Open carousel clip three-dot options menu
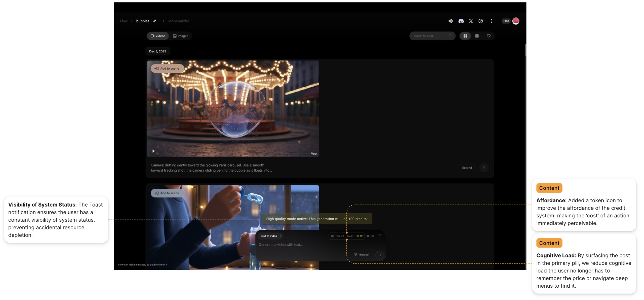The width and height of the screenshot is (644, 300). pyautogui.click(x=484, y=168)
